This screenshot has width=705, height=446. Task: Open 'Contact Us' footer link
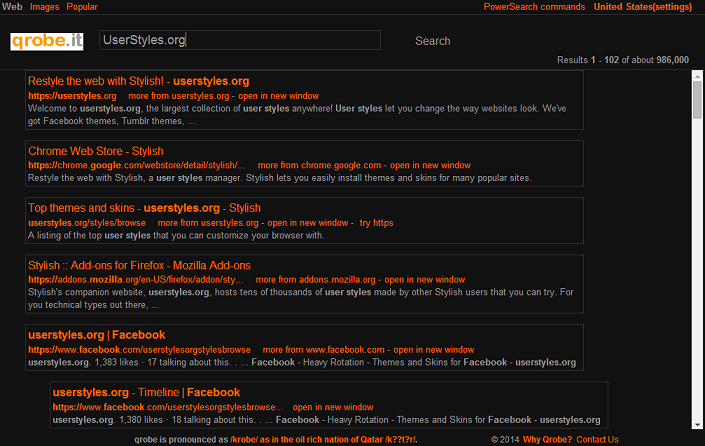597,439
